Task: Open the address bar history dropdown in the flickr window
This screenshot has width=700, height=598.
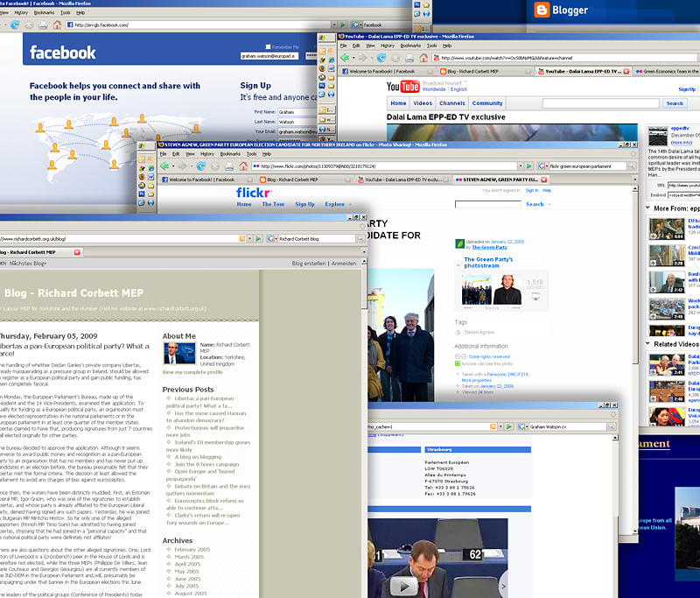Action: [x=519, y=165]
